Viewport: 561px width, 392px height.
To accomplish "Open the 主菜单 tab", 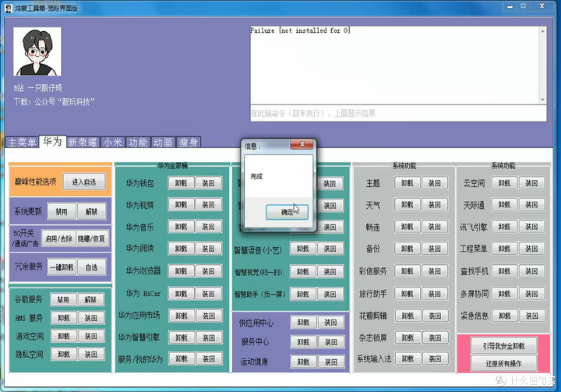I will click(x=22, y=142).
